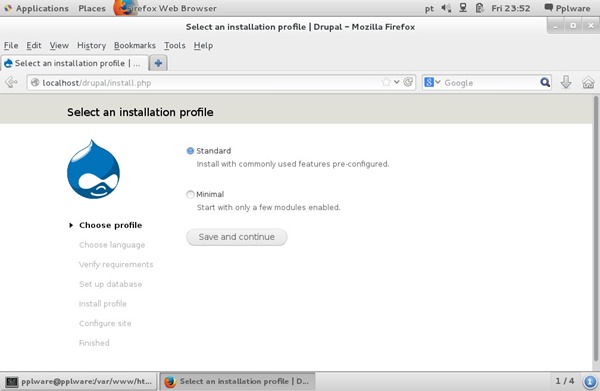The height and width of the screenshot is (391, 600).
Task: Open the View menu
Action: pyautogui.click(x=59, y=46)
